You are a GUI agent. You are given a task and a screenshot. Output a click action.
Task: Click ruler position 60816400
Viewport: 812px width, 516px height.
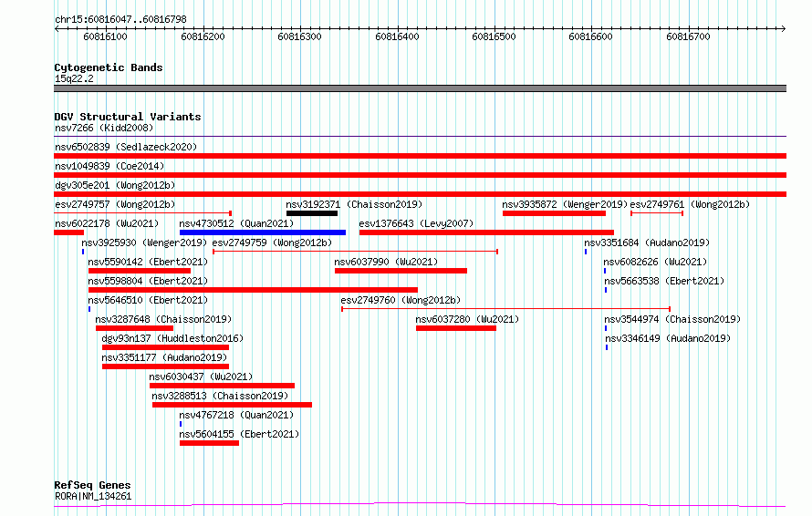click(x=397, y=36)
